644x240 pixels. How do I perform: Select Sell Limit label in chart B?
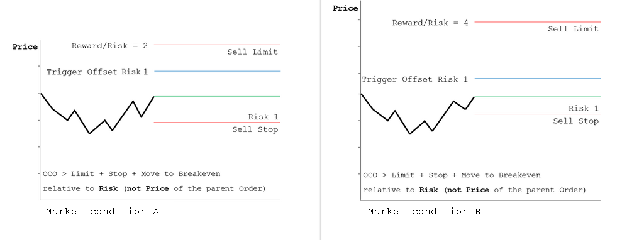tap(573, 29)
